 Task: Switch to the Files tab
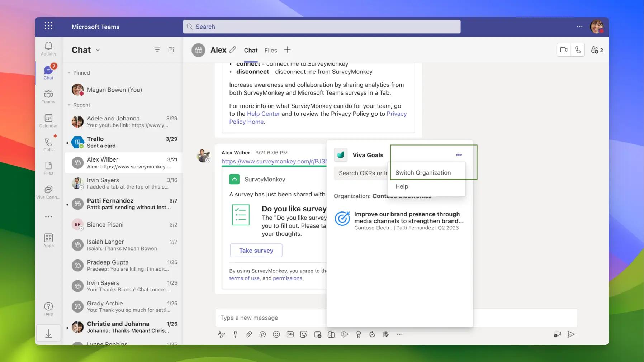tap(271, 50)
